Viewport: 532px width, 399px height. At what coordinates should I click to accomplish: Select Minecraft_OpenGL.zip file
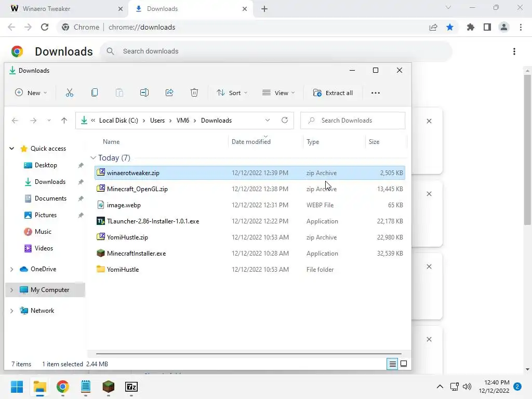tap(250, 189)
